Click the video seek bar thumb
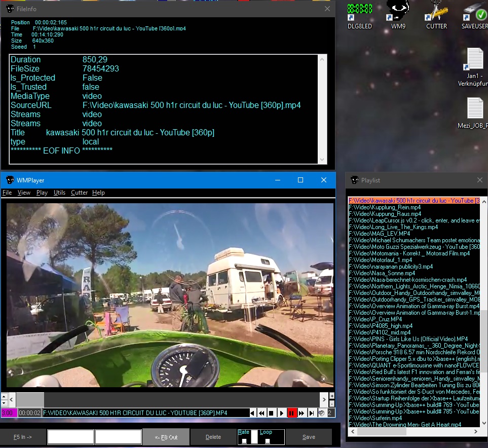488x448 pixels. (x=30, y=399)
